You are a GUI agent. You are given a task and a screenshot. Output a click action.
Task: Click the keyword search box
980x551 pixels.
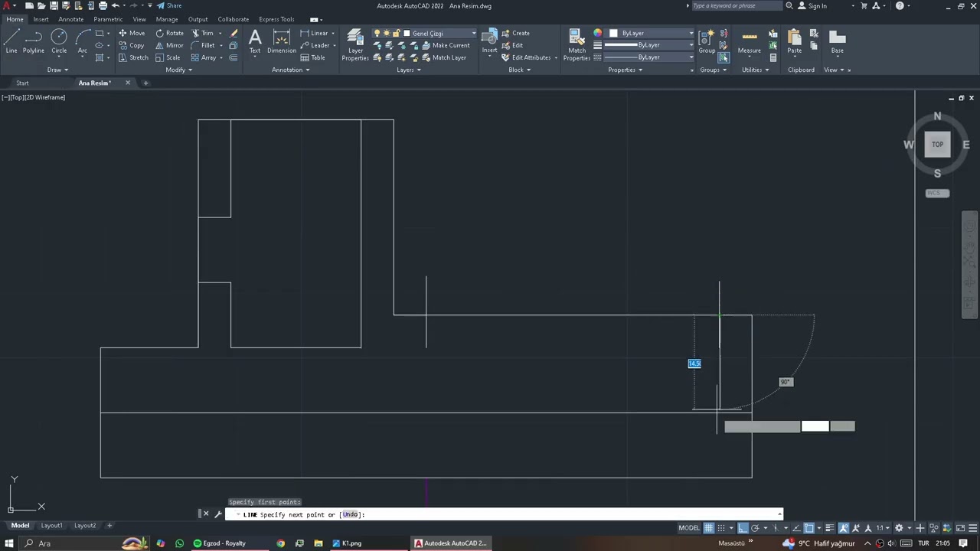[737, 5]
